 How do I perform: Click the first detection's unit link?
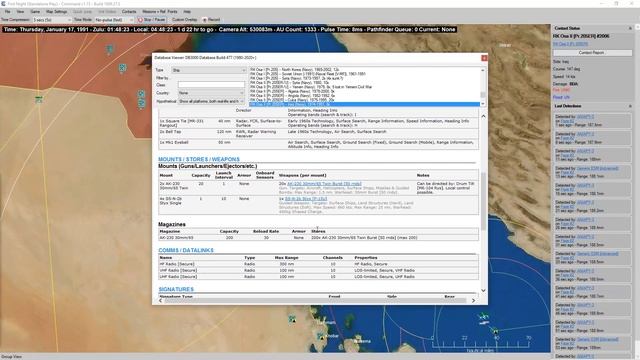click(585, 117)
